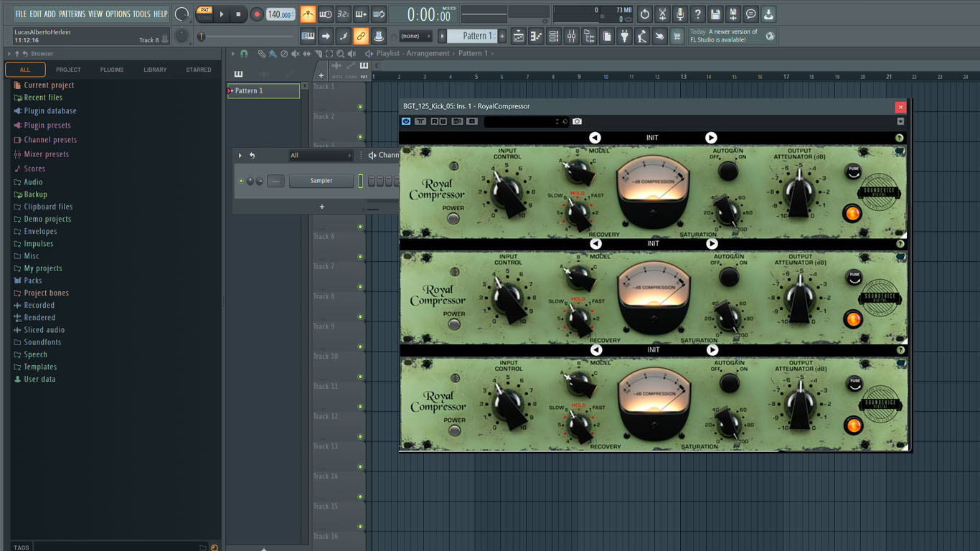Screen dimensions: 980x551
Task: Switch PAT/SONG playback mode toggle
Action: tap(204, 14)
